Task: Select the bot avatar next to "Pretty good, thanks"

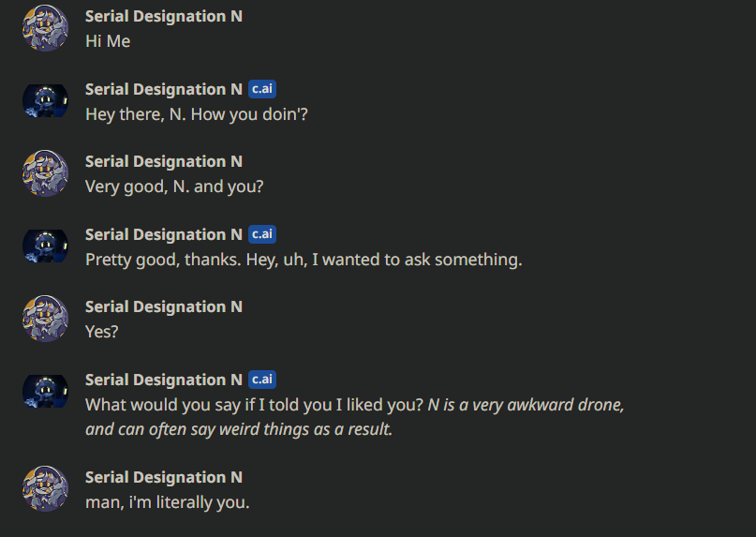Action: point(45,246)
